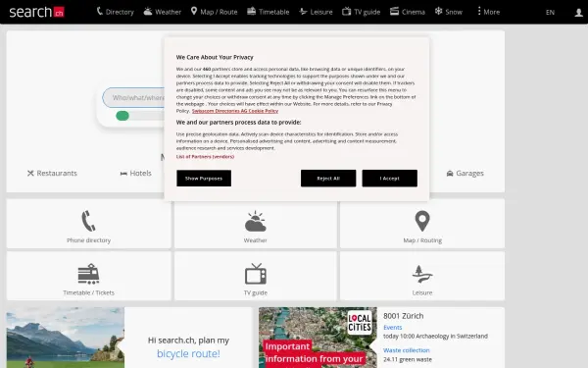
Task: Click the Map / Routing tile pin icon
Action: [x=422, y=221]
